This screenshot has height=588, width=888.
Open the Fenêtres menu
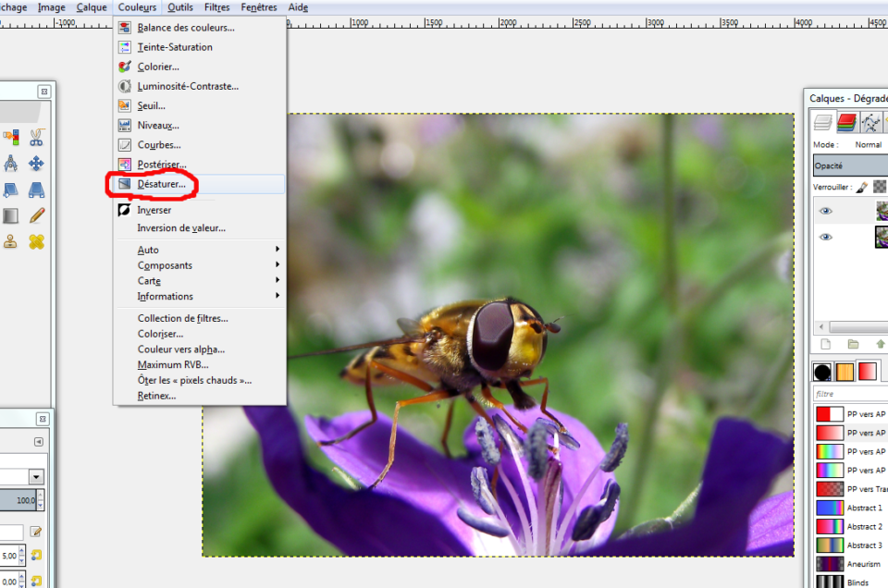point(259,7)
